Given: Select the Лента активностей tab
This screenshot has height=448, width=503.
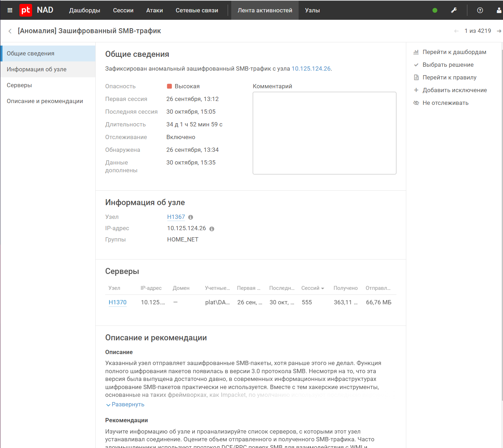Looking at the screenshot, I should [x=265, y=10].
